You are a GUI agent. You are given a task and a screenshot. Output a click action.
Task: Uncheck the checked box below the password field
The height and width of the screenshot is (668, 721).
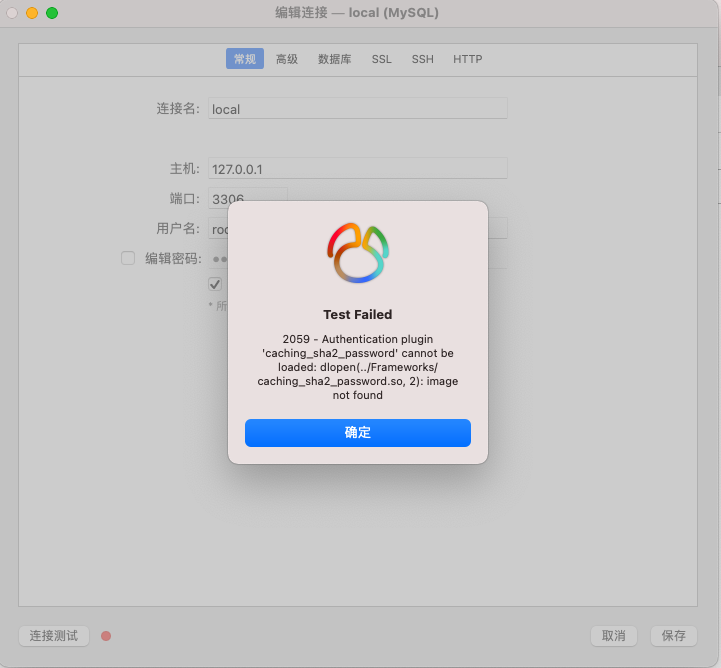[x=215, y=284]
